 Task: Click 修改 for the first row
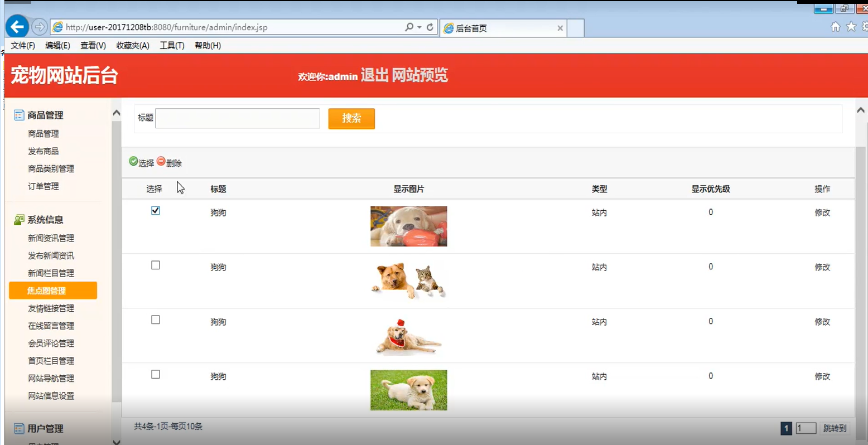pos(822,212)
